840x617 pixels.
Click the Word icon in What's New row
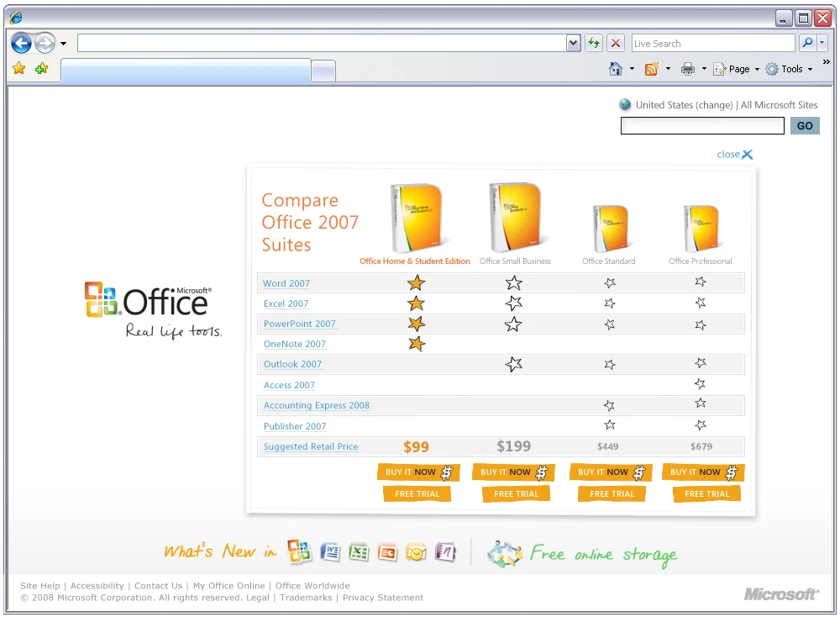(x=330, y=551)
